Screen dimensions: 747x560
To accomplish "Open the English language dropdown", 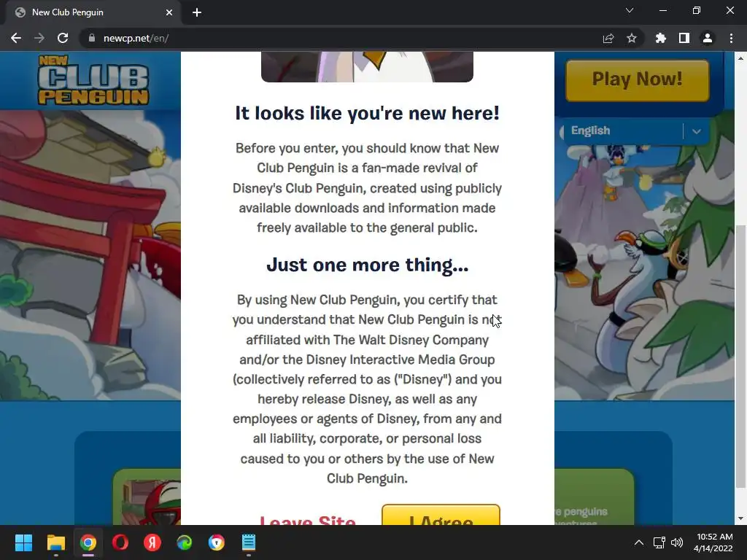I will [636, 131].
